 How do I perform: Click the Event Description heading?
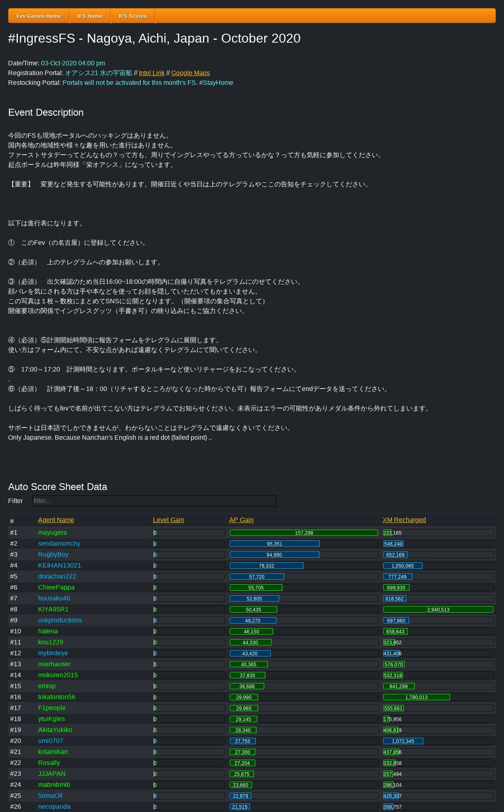coord(46,112)
